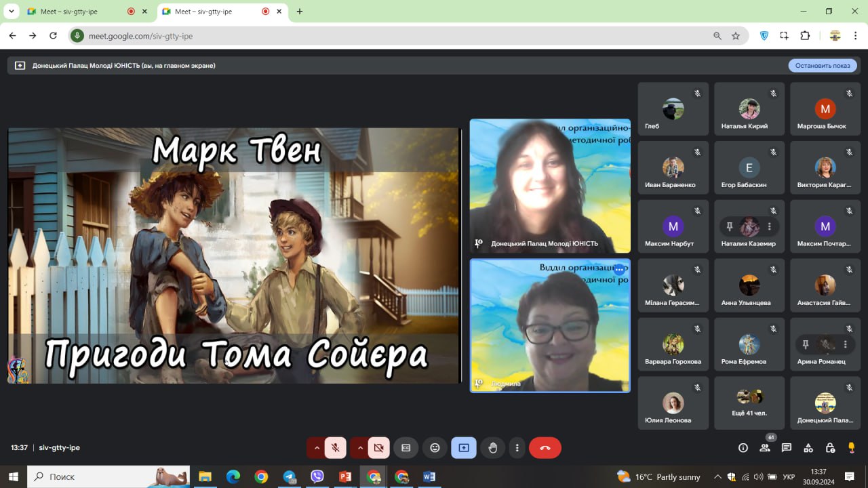The image size is (868, 488).
Task: Open the activities icon
Action: pyautogui.click(x=808, y=447)
